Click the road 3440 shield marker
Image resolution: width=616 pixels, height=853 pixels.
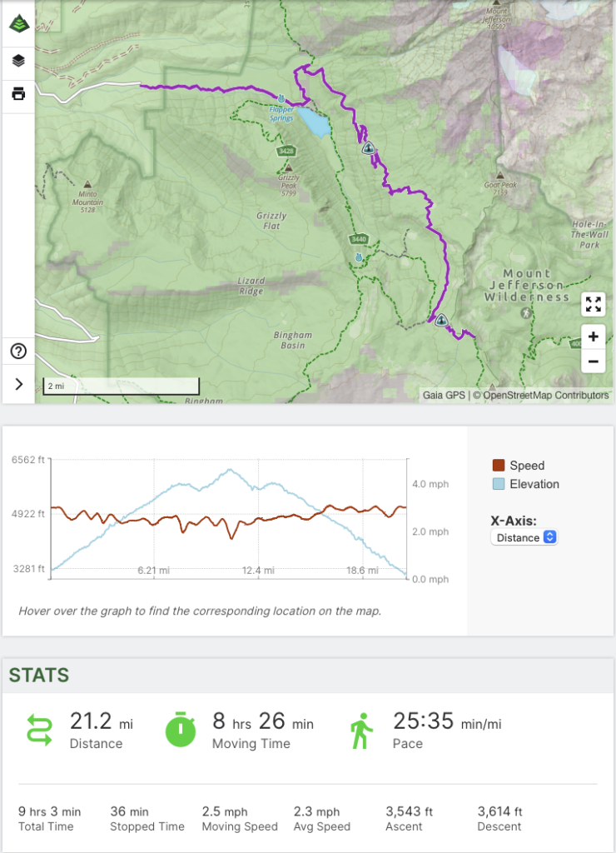(x=359, y=239)
